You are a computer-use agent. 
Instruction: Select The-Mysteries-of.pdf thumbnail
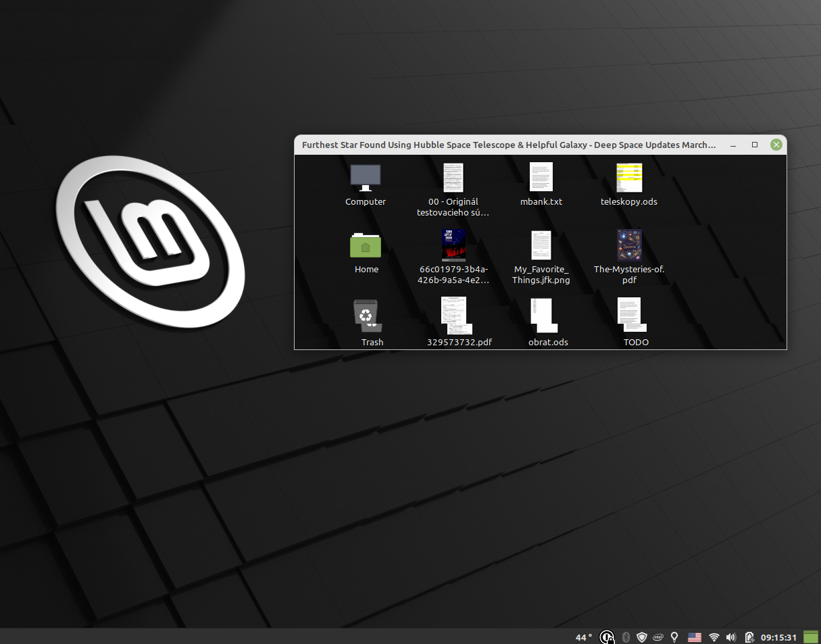click(629, 245)
